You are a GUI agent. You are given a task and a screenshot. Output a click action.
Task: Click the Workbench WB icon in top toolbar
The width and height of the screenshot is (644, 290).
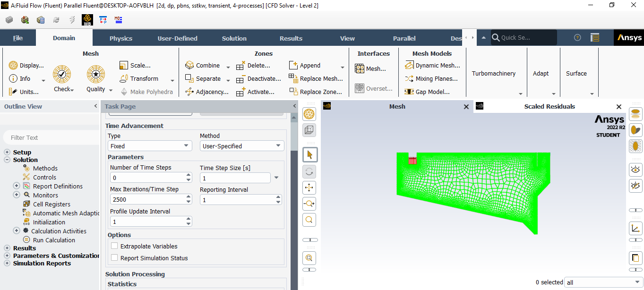click(x=87, y=20)
